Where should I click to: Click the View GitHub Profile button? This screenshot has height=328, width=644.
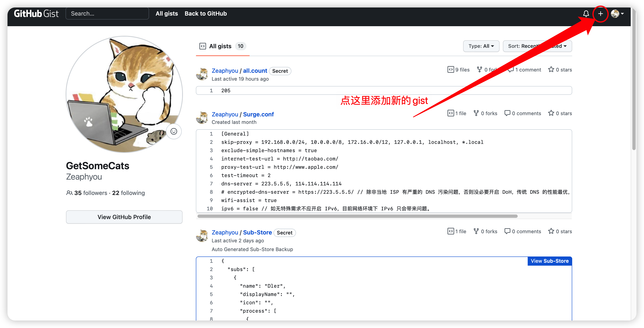(x=124, y=217)
